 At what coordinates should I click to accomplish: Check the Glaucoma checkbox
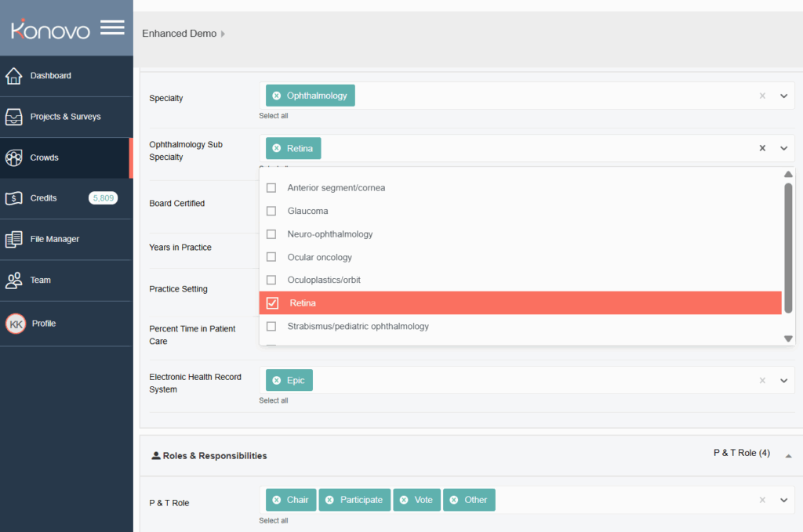271,211
